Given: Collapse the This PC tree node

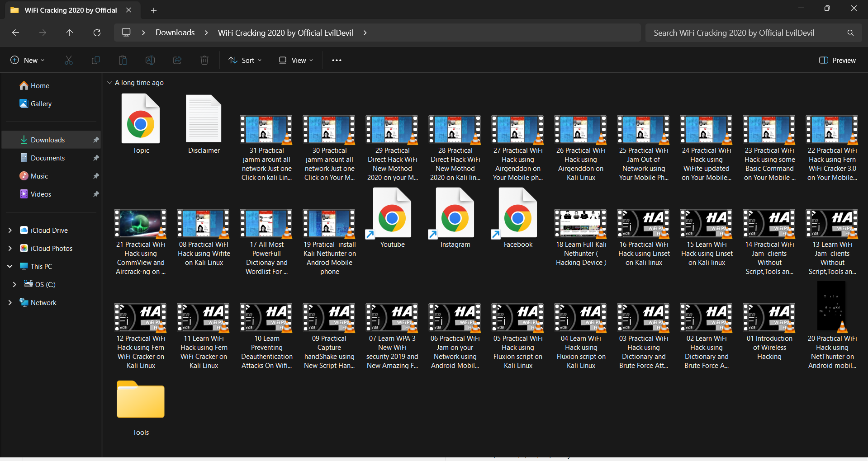Looking at the screenshot, I should 10,267.
